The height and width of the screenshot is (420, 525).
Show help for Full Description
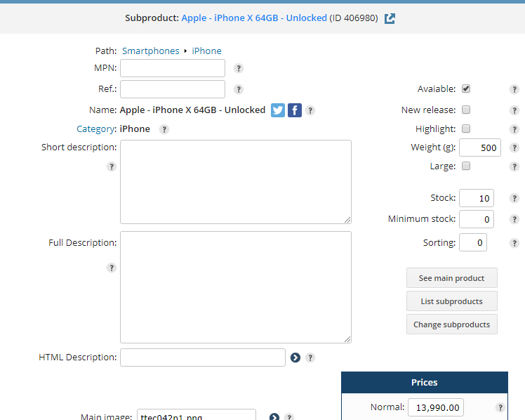112,268
